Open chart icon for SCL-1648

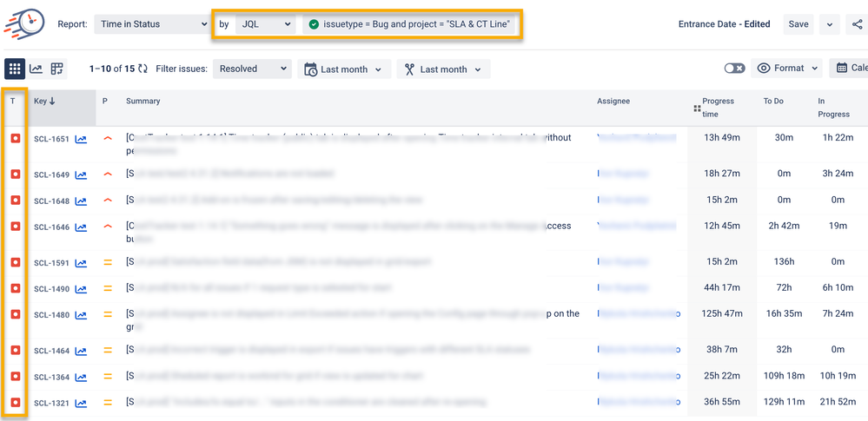(x=81, y=201)
